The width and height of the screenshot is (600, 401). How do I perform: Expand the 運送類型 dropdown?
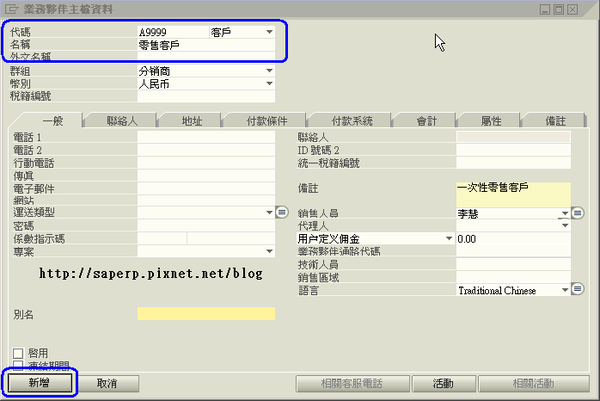(x=269, y=212)
